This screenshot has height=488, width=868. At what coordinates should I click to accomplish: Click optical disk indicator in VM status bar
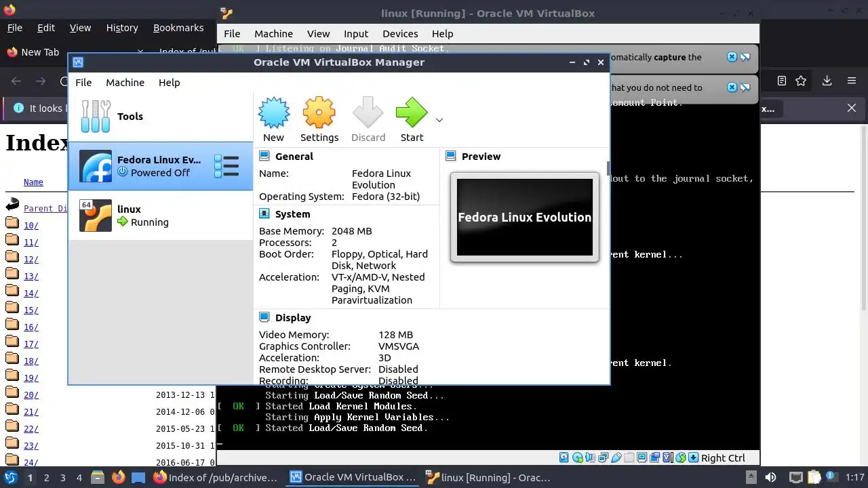577,458
